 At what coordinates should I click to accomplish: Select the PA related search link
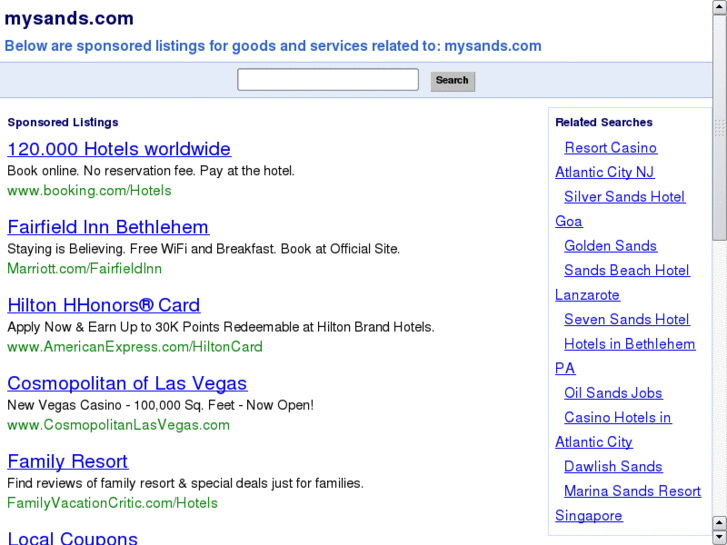(x=565, y=368)
